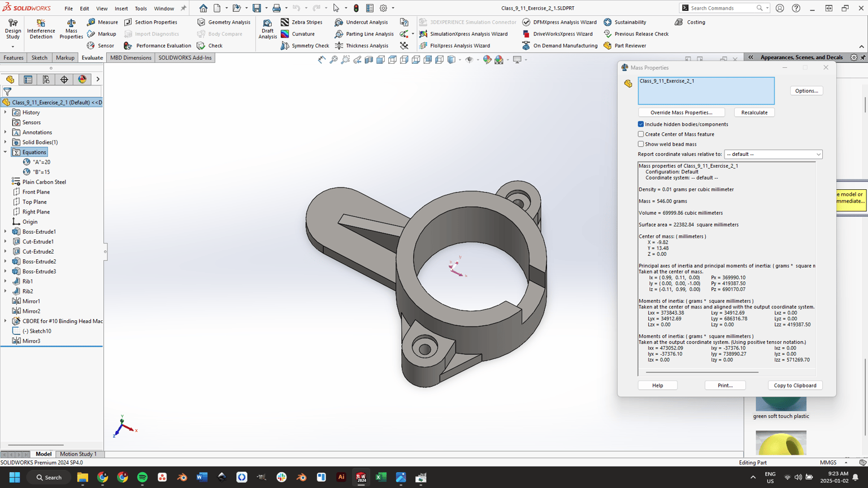Run Interference Detection
Image resolution: width=868 pixels, height=488 pixels.
click(x=41, y=29)
